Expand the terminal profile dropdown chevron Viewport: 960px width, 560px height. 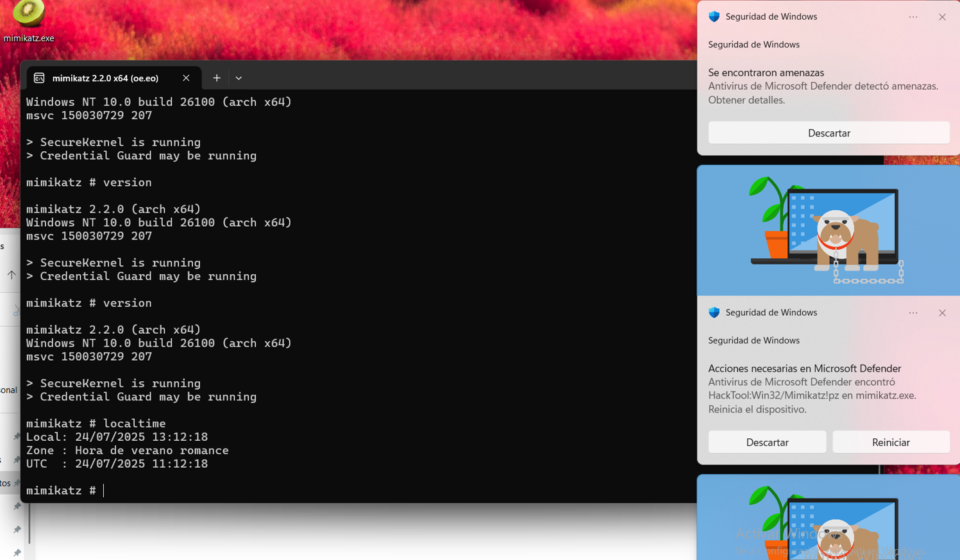(x=239, y=78)
